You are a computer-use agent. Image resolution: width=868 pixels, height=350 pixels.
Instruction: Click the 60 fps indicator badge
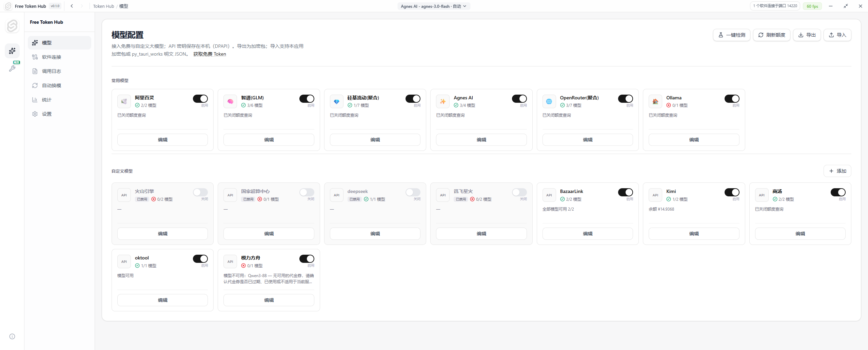812,6
